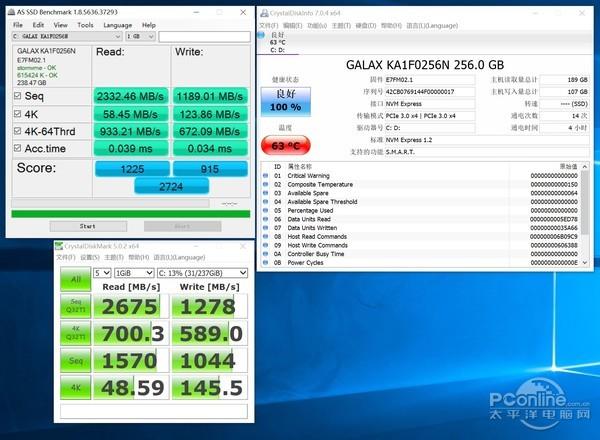Click the 4K write value 145.5
Screen dimensions: 600x440
tap(209, 388)
